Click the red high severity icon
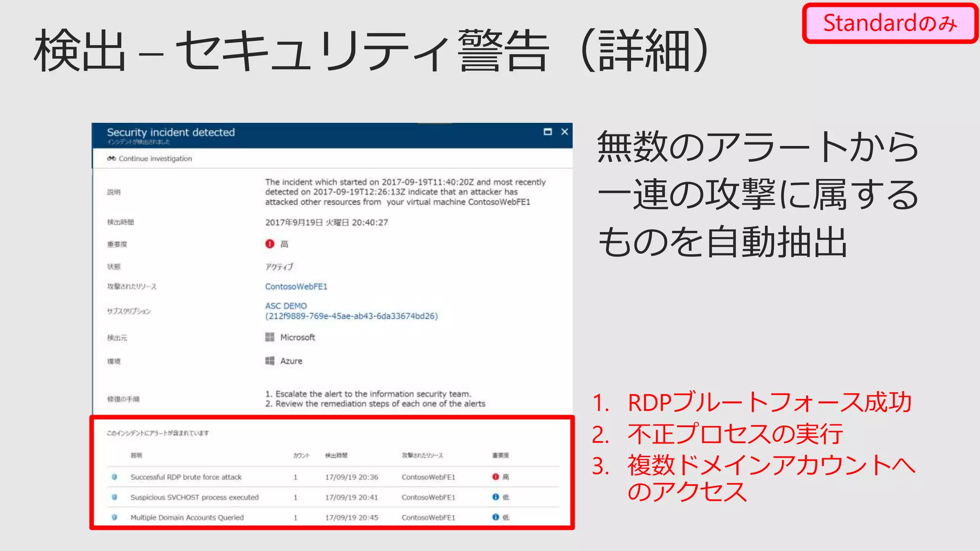Screen dimensions: 980x551 (270, 244)
